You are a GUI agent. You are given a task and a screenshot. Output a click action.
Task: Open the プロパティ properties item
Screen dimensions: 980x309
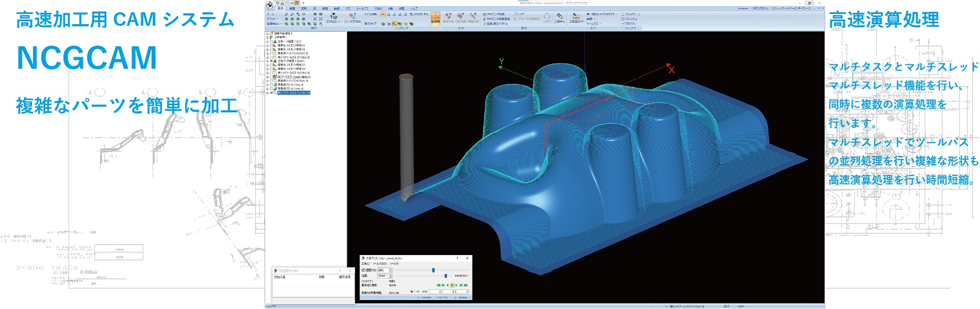pyautogui.click(x=628, y=24)
